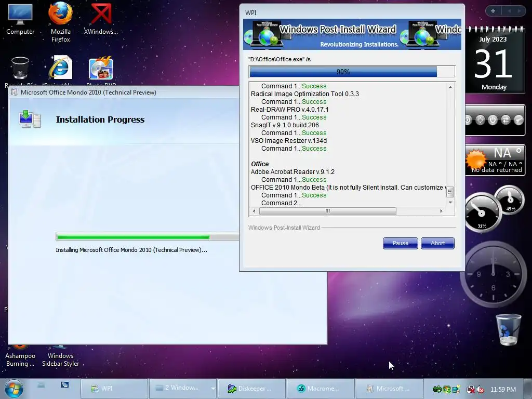Click the switch-user arrows icon in control gadget
The image size is (532, 399).
(506, 120)
